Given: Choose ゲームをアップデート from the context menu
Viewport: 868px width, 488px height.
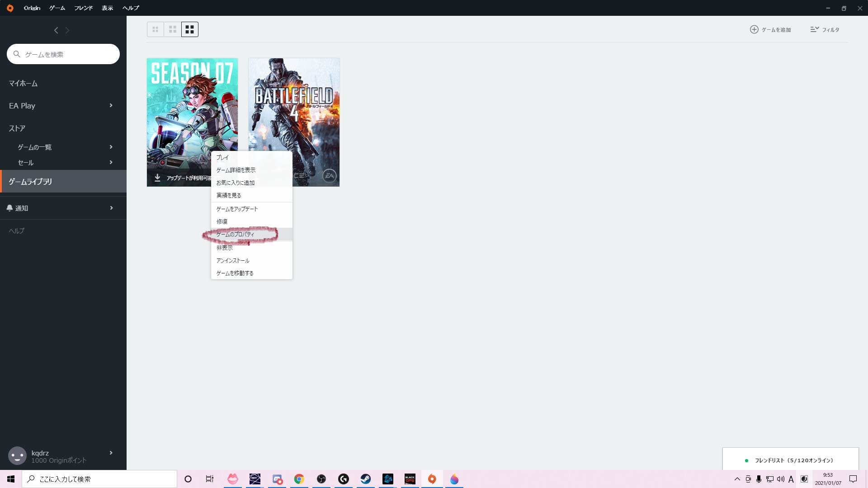Looking at the screenshot, I should tap(252, 209).
